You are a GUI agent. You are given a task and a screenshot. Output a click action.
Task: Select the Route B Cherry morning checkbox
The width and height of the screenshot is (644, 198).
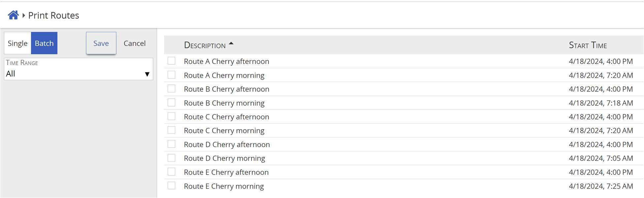tap(172, 103)
